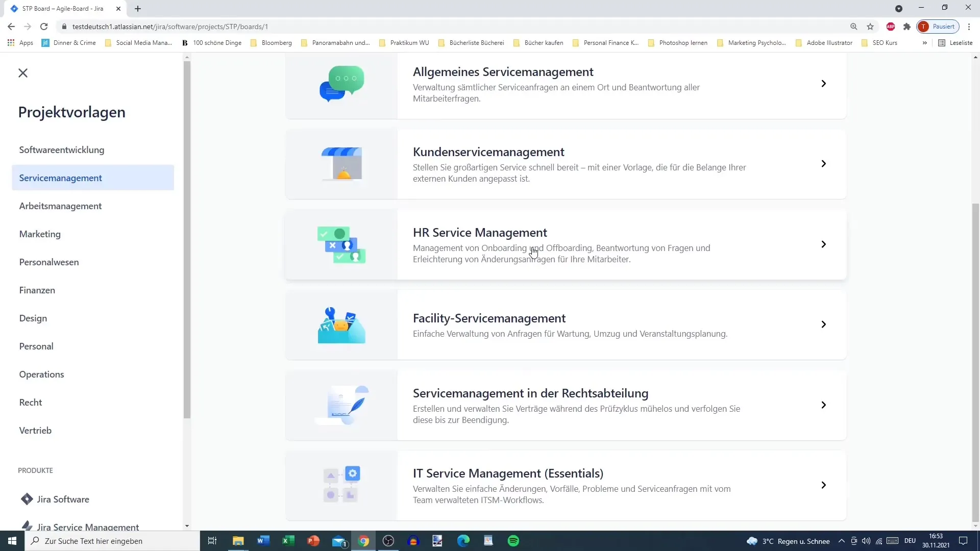980x551 pixels.
Task: Close the Projektvorlagen panel with the X
Action: (23, 73)
